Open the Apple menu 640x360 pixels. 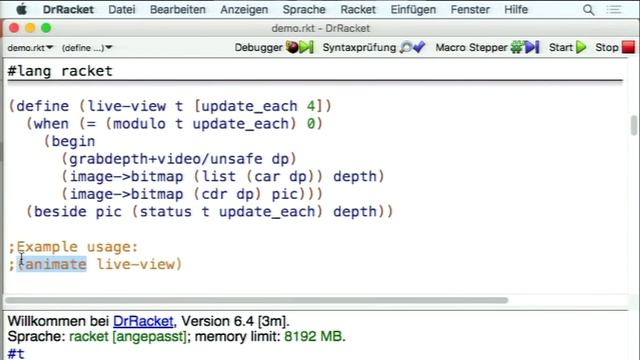21,9
